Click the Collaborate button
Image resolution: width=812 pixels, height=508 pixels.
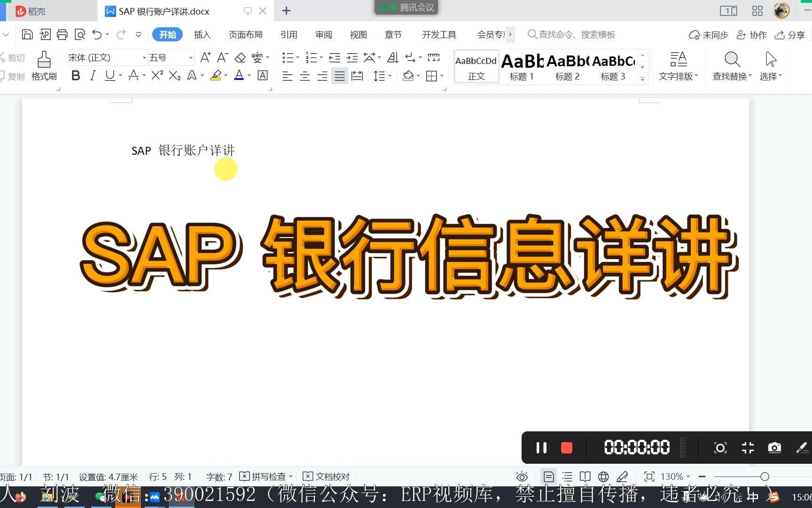click(751, 35)
